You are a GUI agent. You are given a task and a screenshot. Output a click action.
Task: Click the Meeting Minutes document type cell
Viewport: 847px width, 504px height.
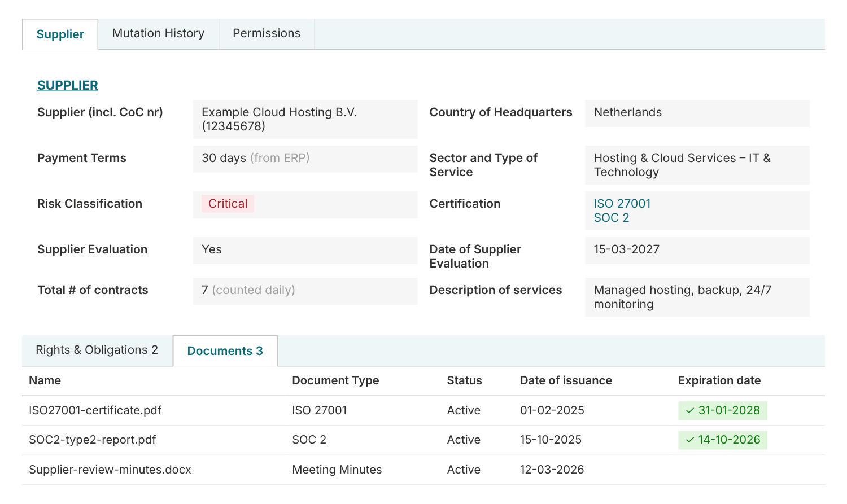pyautogui.click(x=337, y=470)
